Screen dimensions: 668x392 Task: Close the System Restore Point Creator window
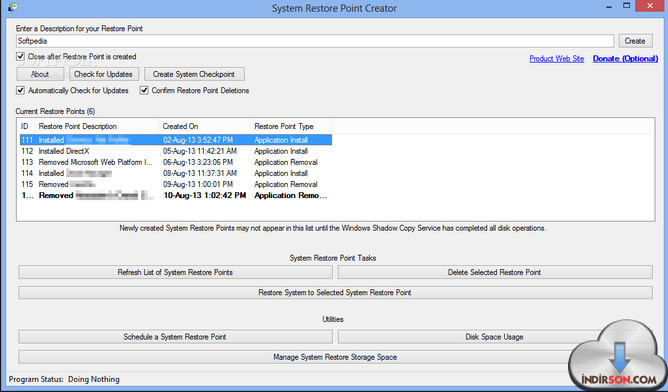(x=651, y=6)
